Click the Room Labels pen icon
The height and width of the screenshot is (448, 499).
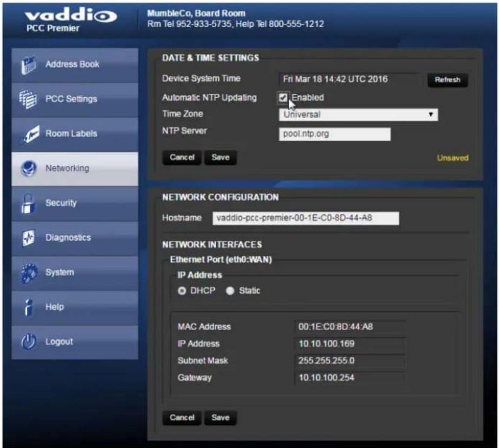[31, 133]
